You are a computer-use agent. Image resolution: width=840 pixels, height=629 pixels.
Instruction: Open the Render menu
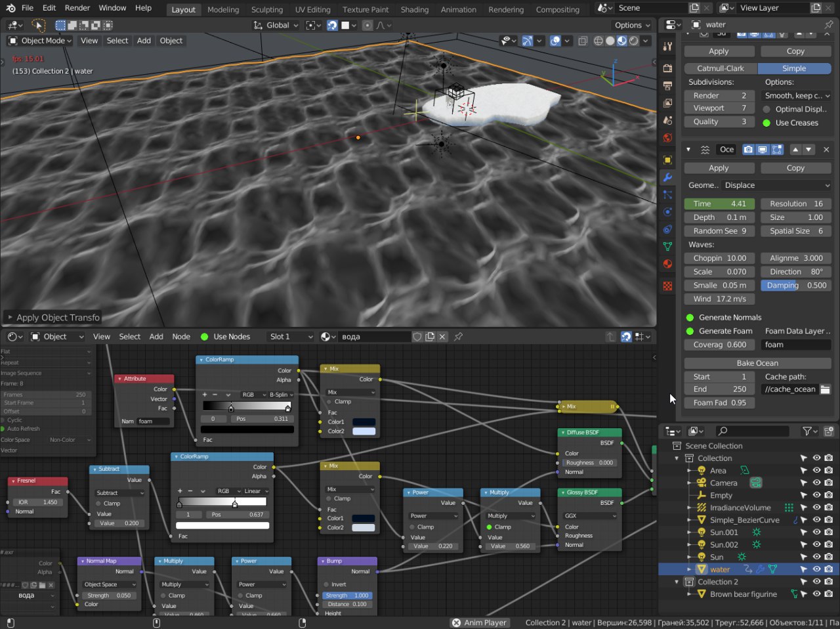point(77,8)
